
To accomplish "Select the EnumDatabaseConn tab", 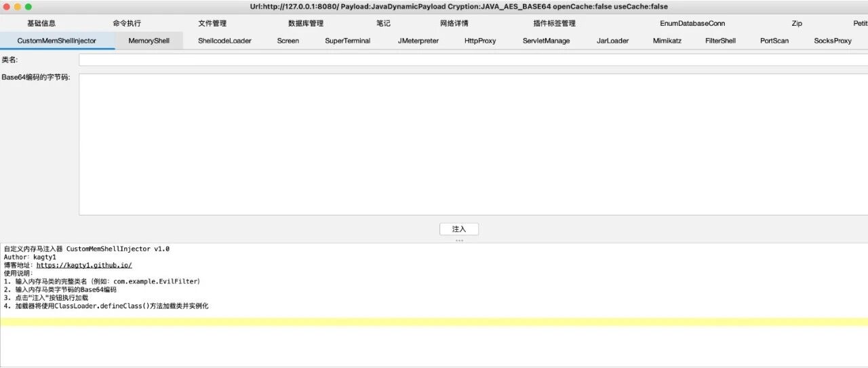I will [692, 23].
